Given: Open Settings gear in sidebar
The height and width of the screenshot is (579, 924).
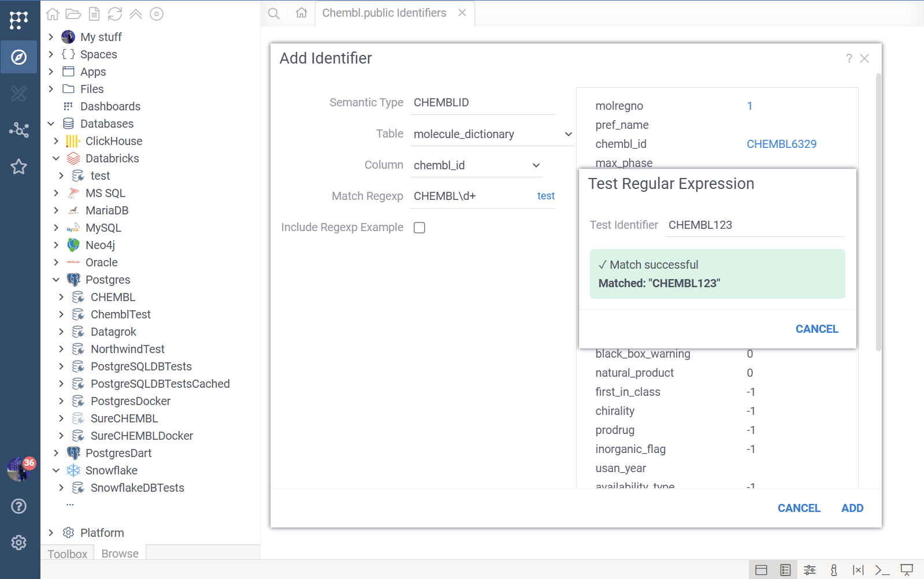Looking at the screenshot, I should point(19,543).
